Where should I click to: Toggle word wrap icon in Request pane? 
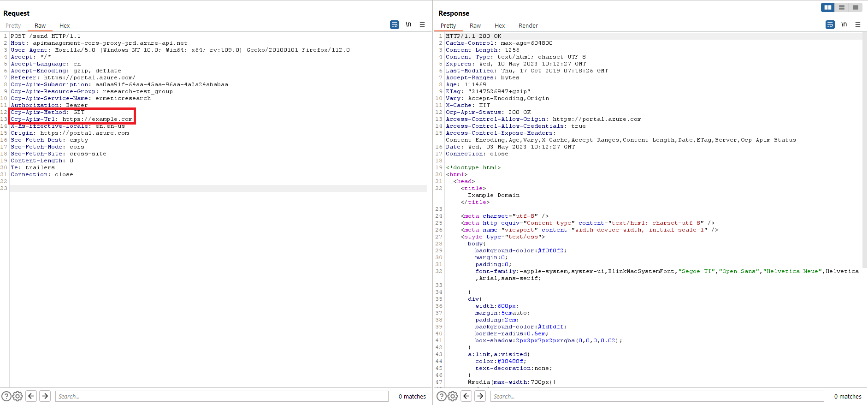(395, 24)
